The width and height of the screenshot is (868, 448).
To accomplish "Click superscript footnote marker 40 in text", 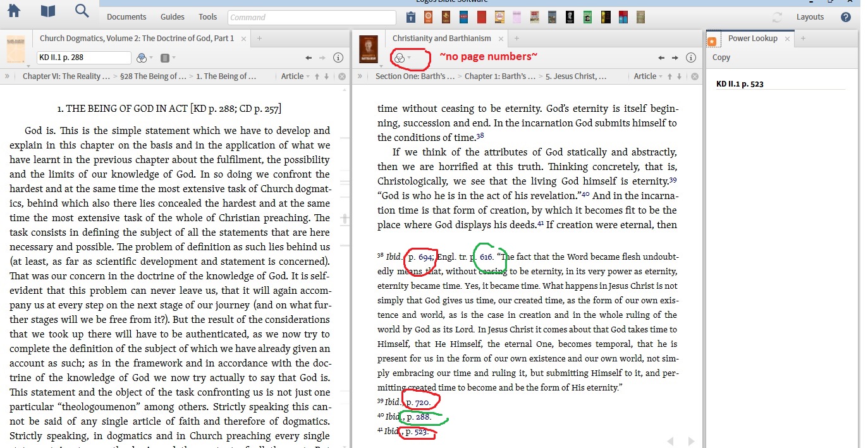I will [585, 194].
